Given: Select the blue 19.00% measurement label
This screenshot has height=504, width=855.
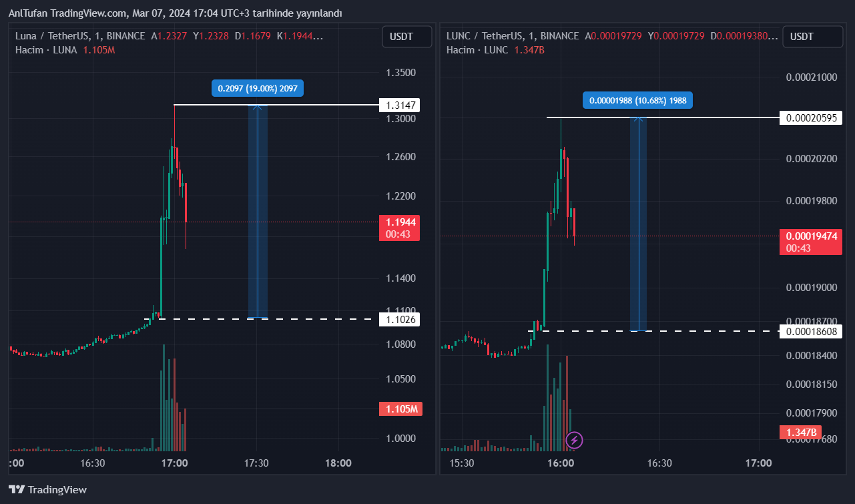Looking at the screenshot, I should pyautogui.click(x=258, y=88).
